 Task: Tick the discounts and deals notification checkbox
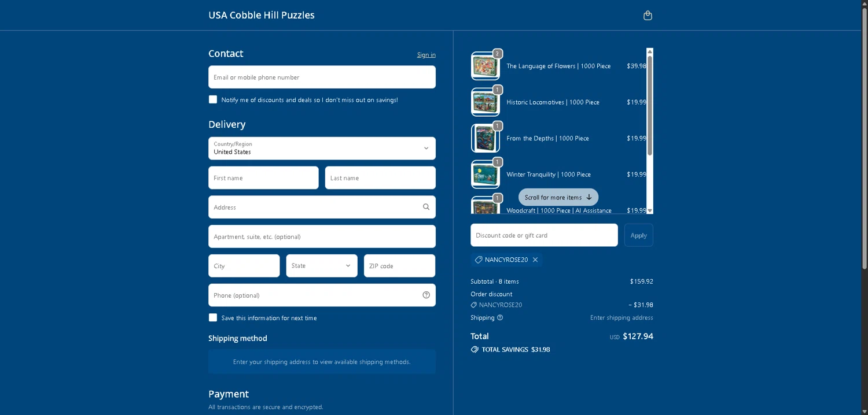(x=213, y=99)
